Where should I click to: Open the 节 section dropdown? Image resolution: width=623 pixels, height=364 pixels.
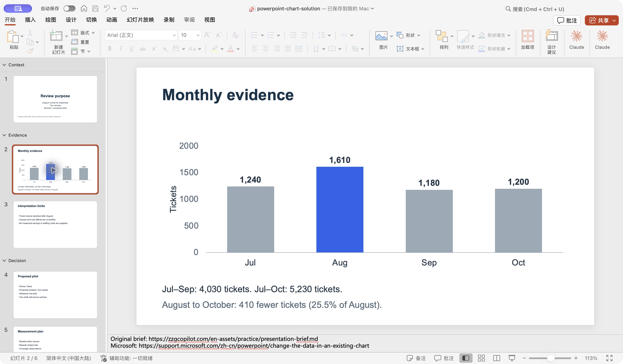[81, 51]
